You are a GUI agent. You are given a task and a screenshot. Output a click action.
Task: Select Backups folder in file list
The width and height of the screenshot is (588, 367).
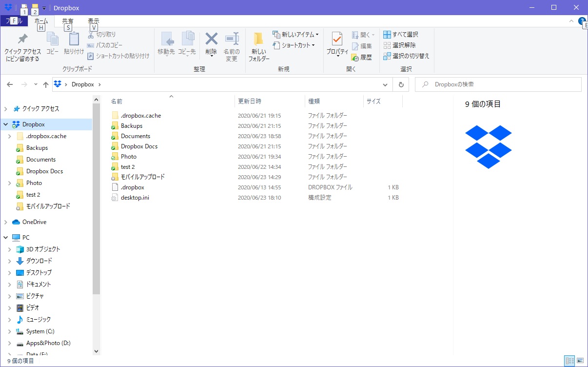[132, 126]
